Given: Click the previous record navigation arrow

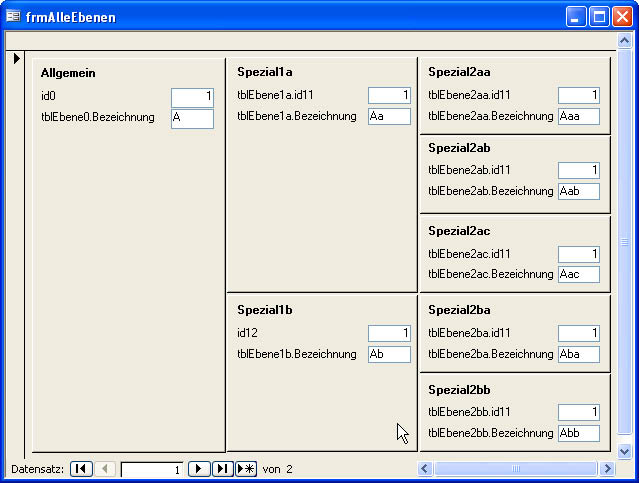Looking at the screenshot, I should 106,469.
